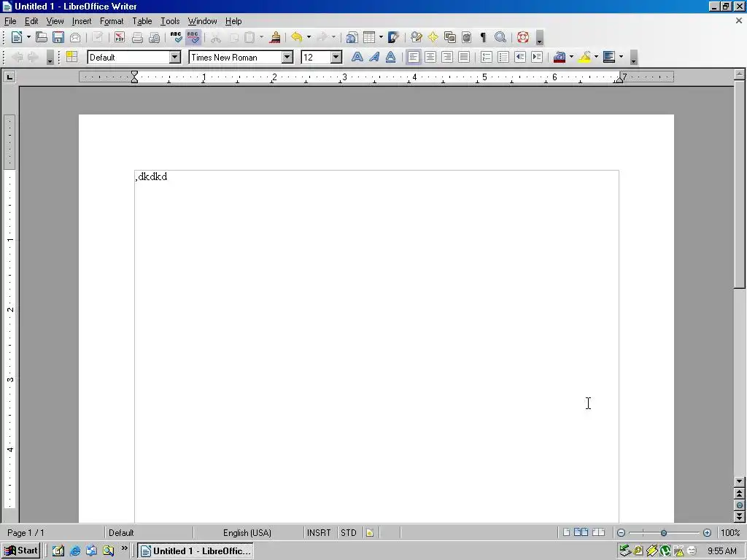This screenshot has width=747, height=560.
Task: Click the zoom in plus button
Action: (x=707, y=533)
